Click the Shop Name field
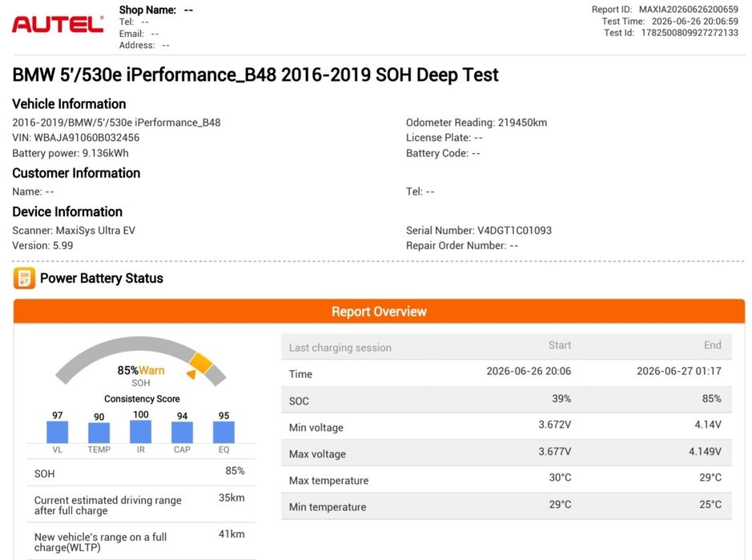 156,10
